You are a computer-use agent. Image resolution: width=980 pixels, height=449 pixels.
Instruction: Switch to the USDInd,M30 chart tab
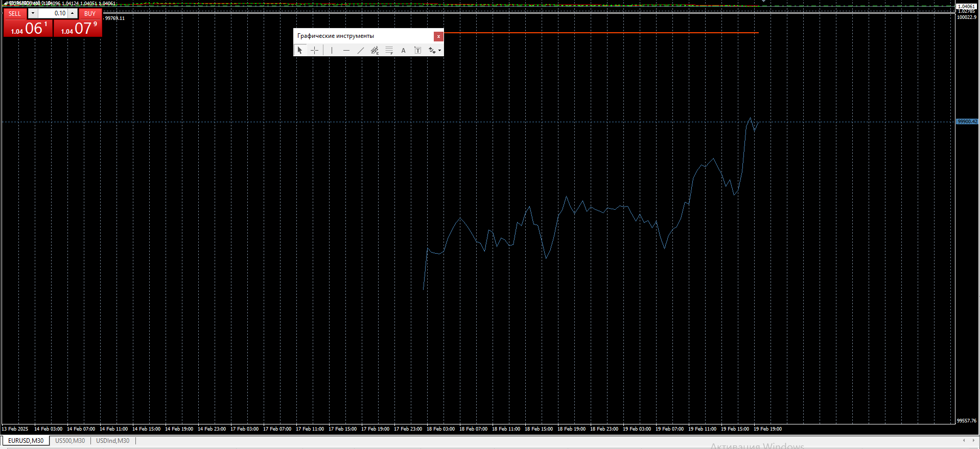tap(113, 441)
